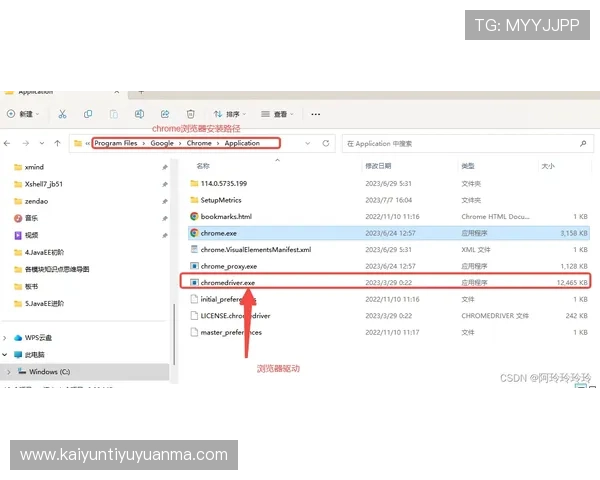Open 各模块知识点思维导图 folder in sidebar
This screenshot has width=600, height=480.
(51, 269)
